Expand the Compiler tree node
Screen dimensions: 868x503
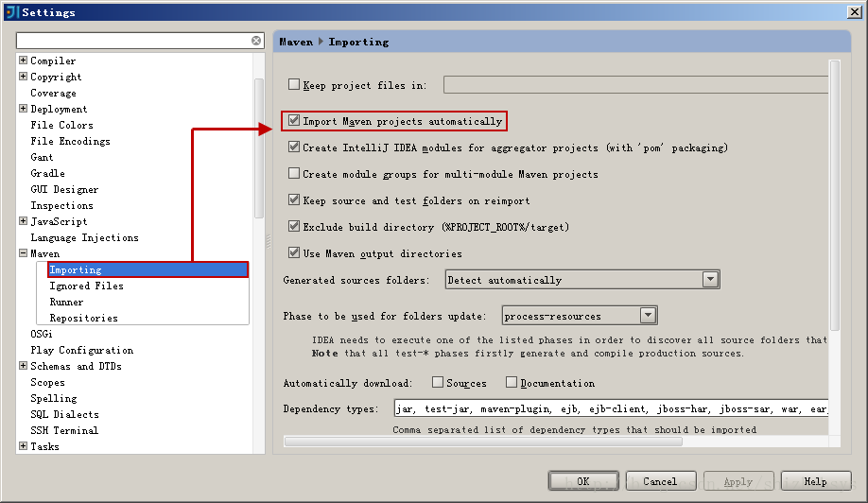23,60
